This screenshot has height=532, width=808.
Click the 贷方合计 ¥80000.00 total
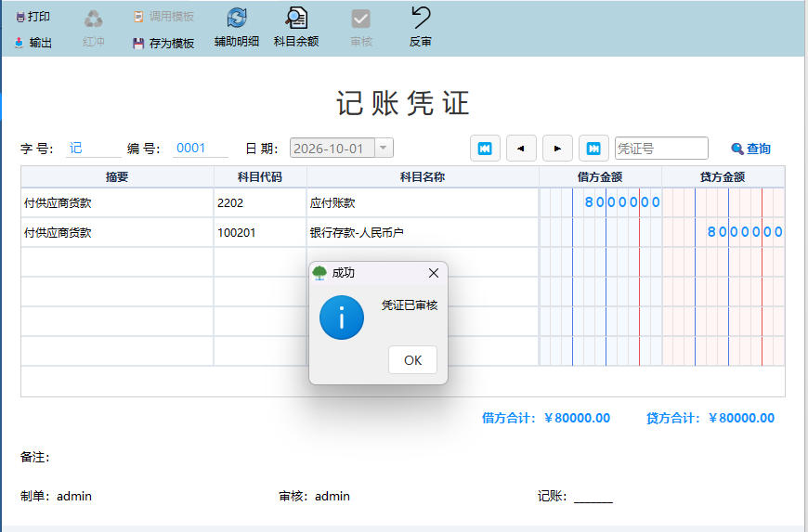pos(710,418)
